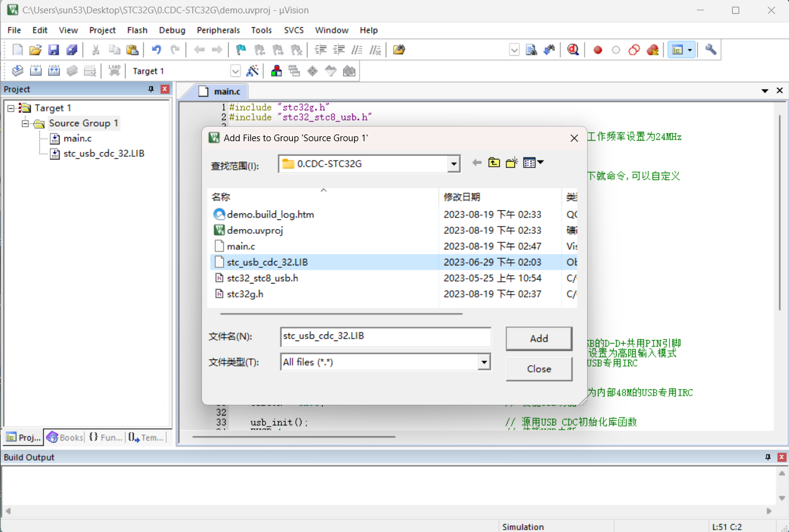This screenshot has height=532, width=789.
Task: Open Options for Target magic wand icon
Action: 252,71
